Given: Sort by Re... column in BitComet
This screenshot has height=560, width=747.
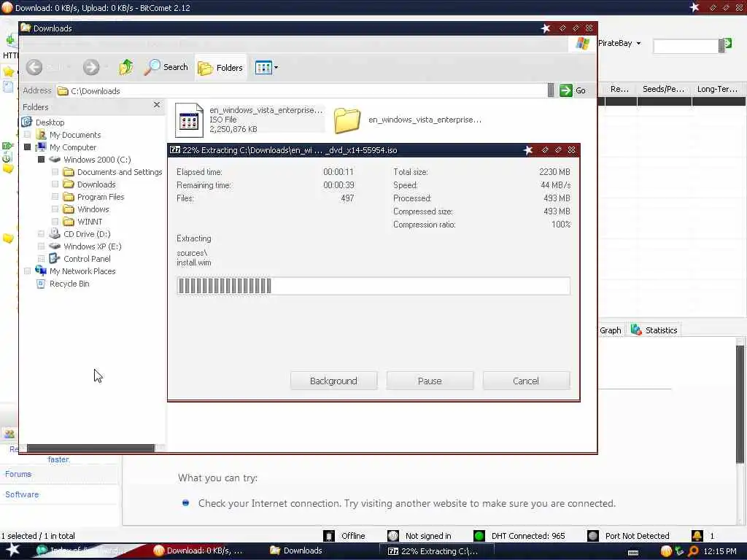Looking at the screenshot, I should (619, 89).
